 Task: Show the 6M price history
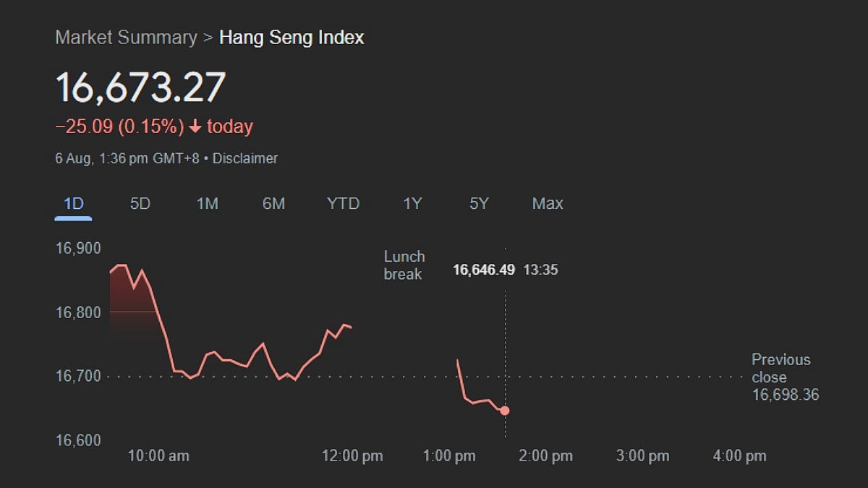[x=273, y=204]
